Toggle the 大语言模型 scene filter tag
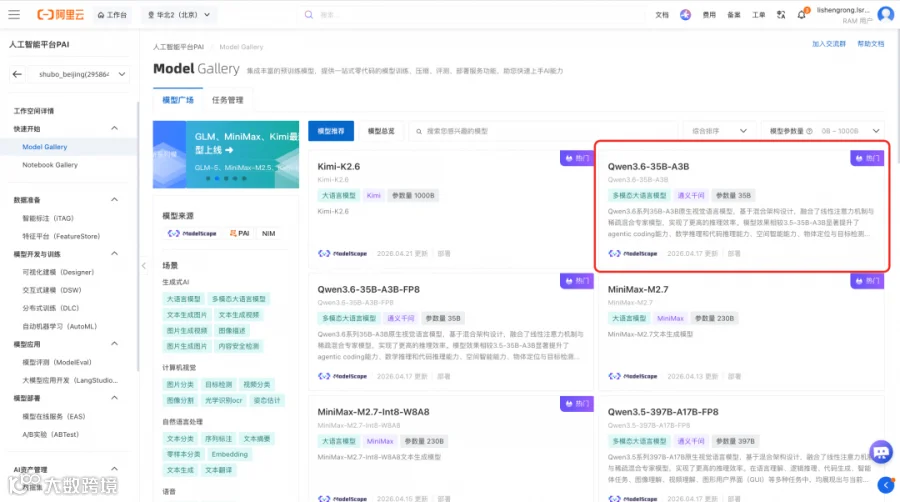900x502 pixels. (x=184, y=299)
